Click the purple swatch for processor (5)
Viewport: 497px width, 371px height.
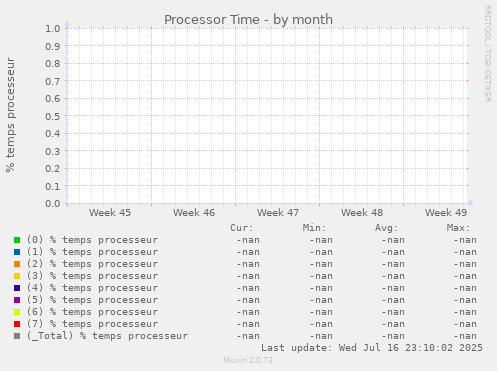(x=17, y=300)
